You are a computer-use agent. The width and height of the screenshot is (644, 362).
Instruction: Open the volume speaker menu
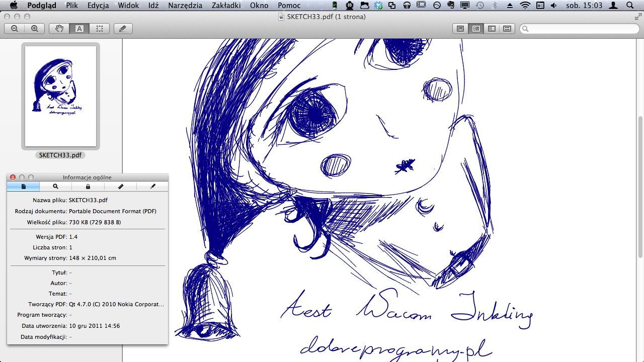(554, 6)
